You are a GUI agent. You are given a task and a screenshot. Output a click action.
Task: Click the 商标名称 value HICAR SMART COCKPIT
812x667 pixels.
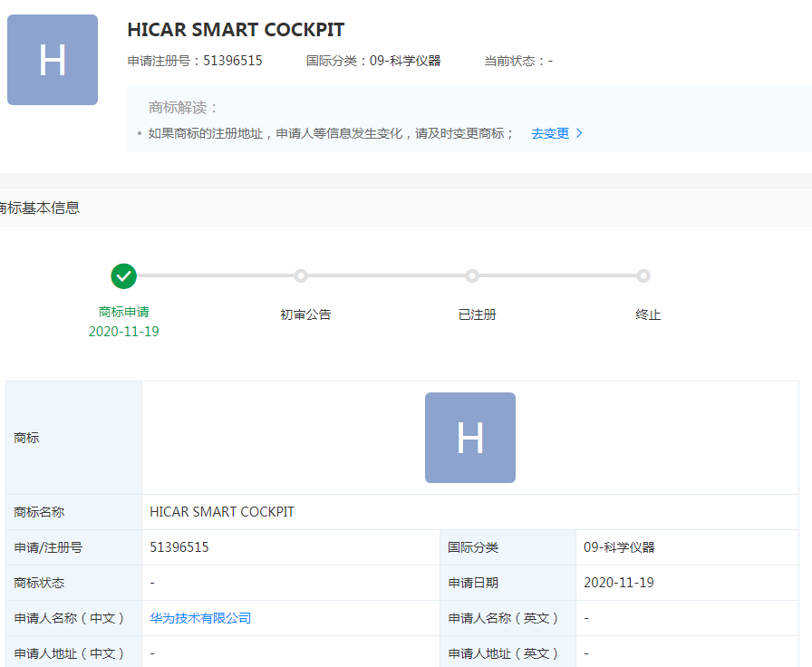pyautogui.click(x=222, y=512)
